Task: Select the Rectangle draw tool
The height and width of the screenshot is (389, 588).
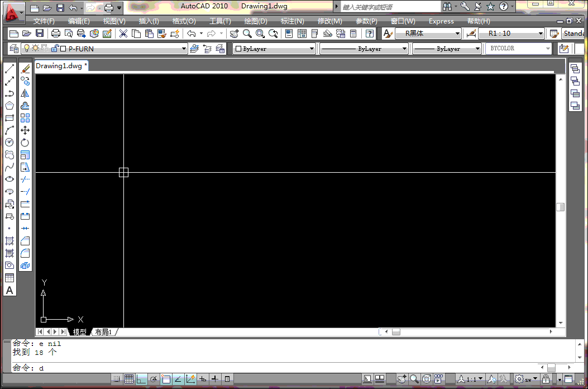Action: pos(9,118)
